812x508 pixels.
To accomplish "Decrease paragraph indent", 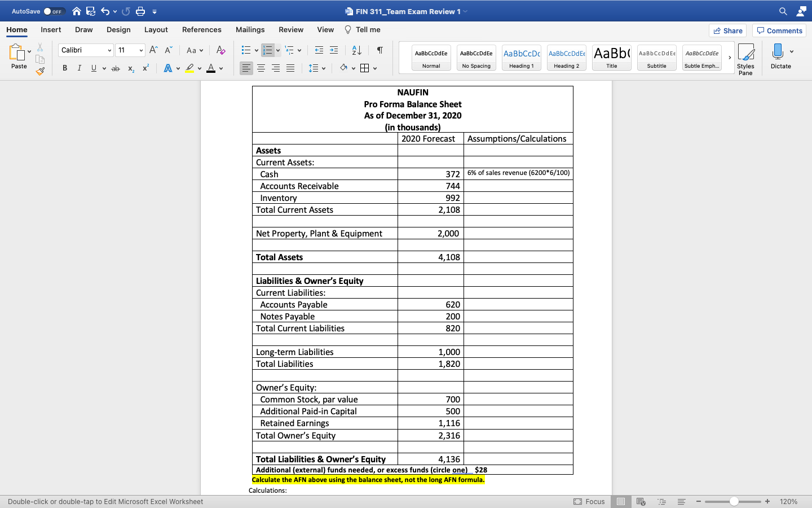I will click(319, 50).
